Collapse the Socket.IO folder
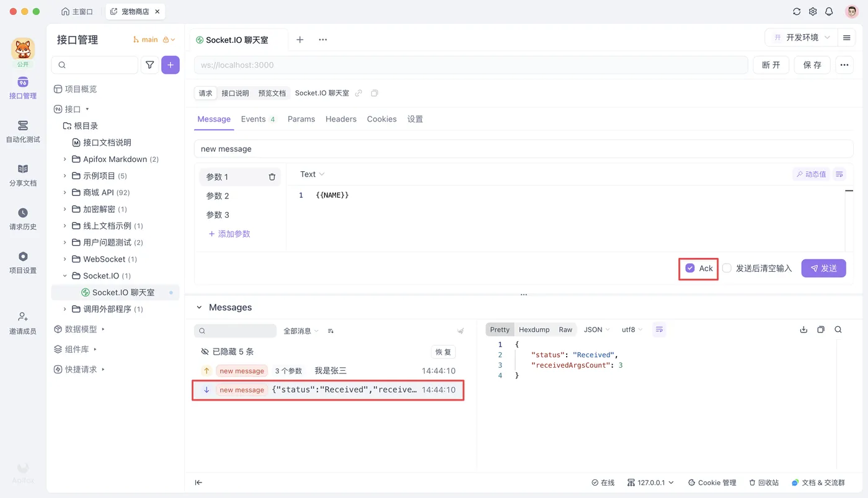 tap(65, 276)
